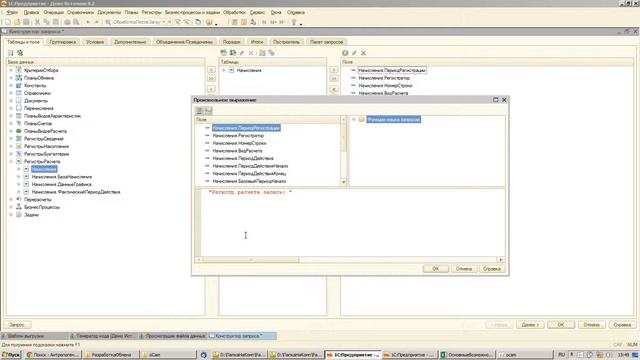Click the double right arrow next to База данных
The height and width of the screenshot is (360, 640).
click(211, 78)
